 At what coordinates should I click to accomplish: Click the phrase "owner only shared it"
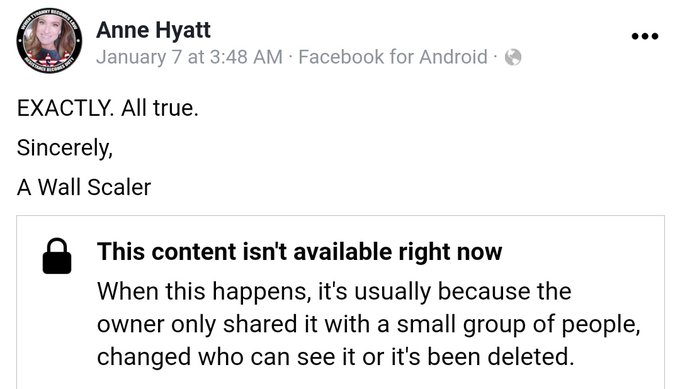207,324
